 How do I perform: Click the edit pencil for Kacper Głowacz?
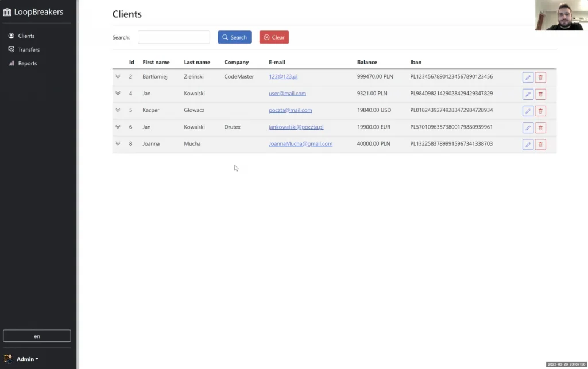click(x=528, y=111)
